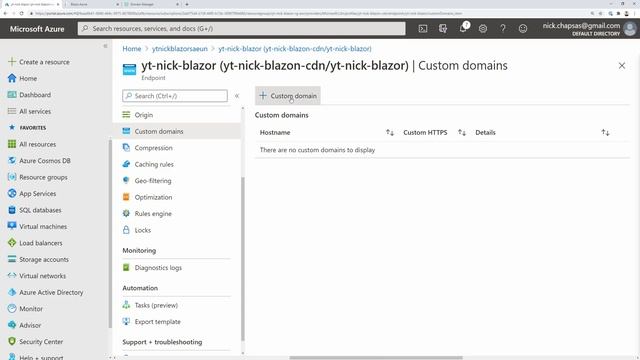
Task: Open portal settings gear
Action: [x=483, y=29]
